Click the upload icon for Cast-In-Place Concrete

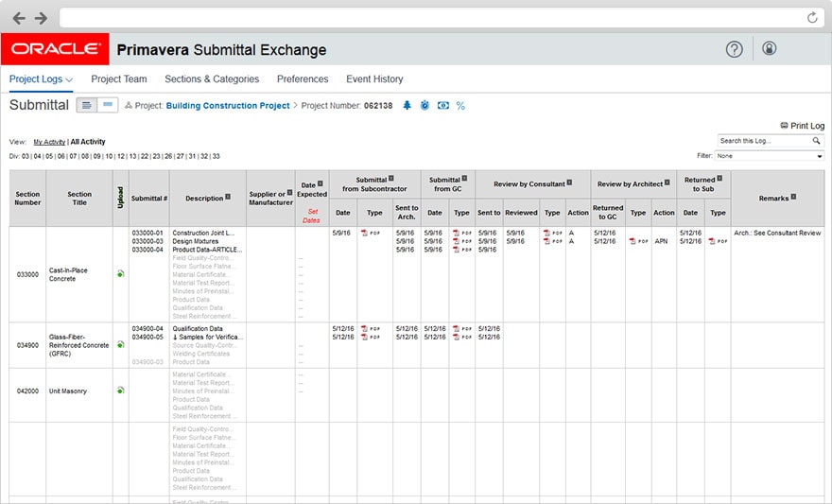pyautogui.click(x=120, y=274)
